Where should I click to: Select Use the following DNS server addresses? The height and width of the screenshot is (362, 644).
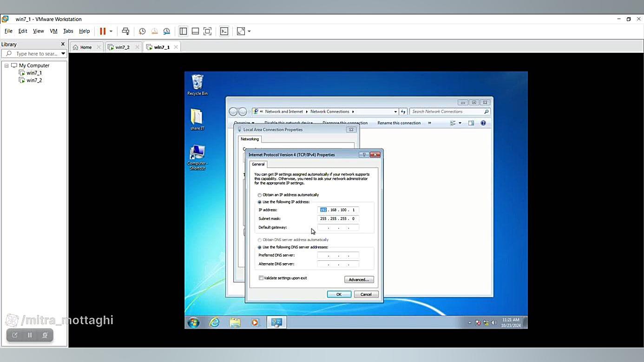pos(260,247)
